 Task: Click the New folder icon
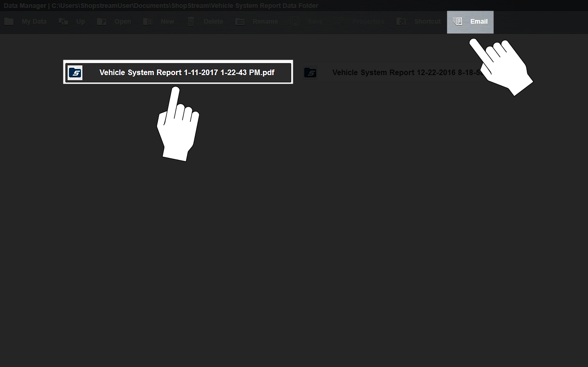tap(148, 22)
